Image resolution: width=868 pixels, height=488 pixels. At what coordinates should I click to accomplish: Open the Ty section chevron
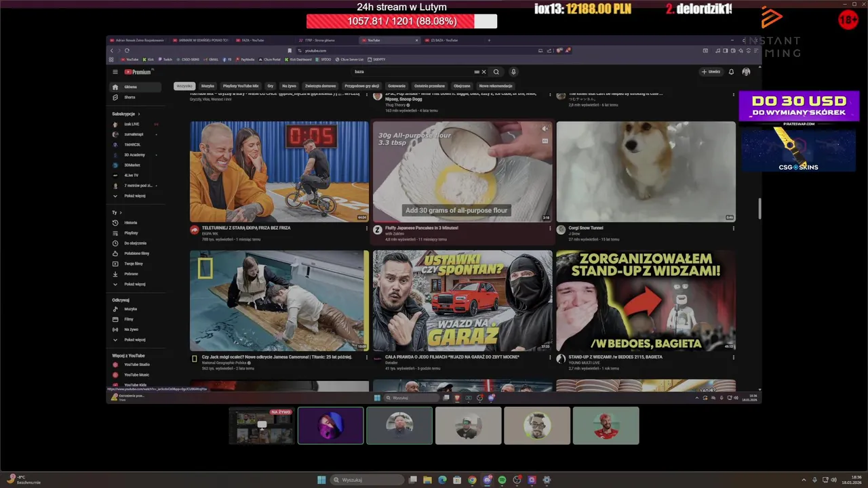click(x=121, y=213)
